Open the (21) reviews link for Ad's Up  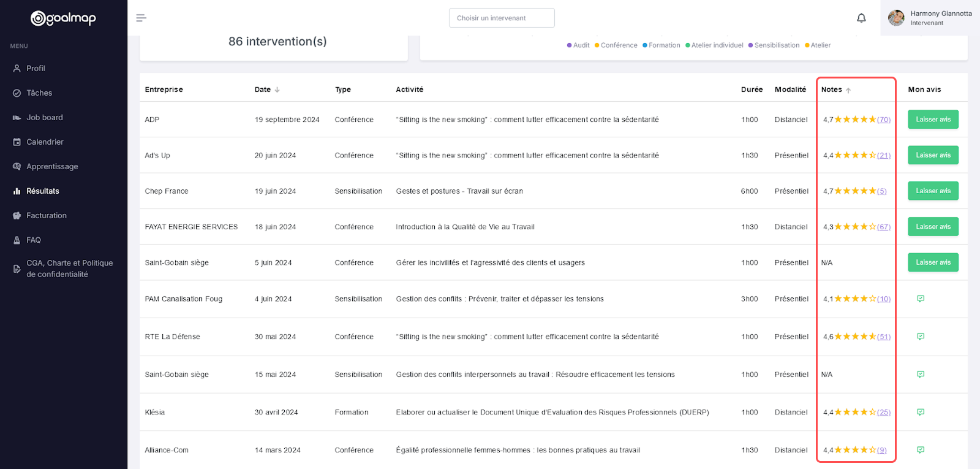[x=884, y=155]
